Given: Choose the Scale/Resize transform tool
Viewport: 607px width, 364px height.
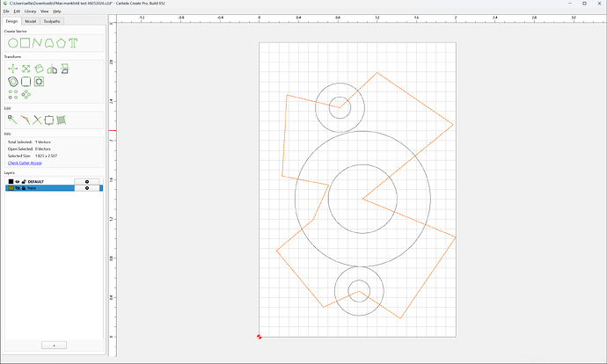Looking at the screenshot, I should point(26,69).
